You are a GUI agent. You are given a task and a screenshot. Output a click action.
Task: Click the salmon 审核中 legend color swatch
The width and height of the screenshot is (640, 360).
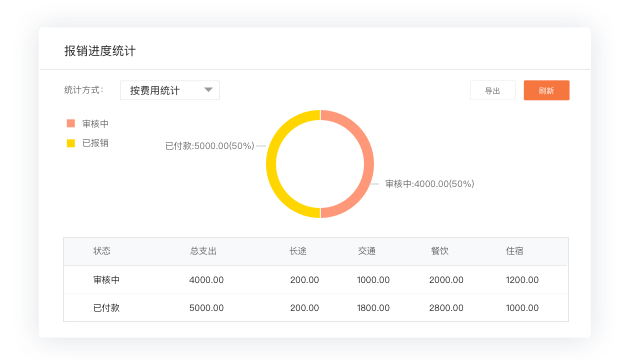(x=71, y=123)
